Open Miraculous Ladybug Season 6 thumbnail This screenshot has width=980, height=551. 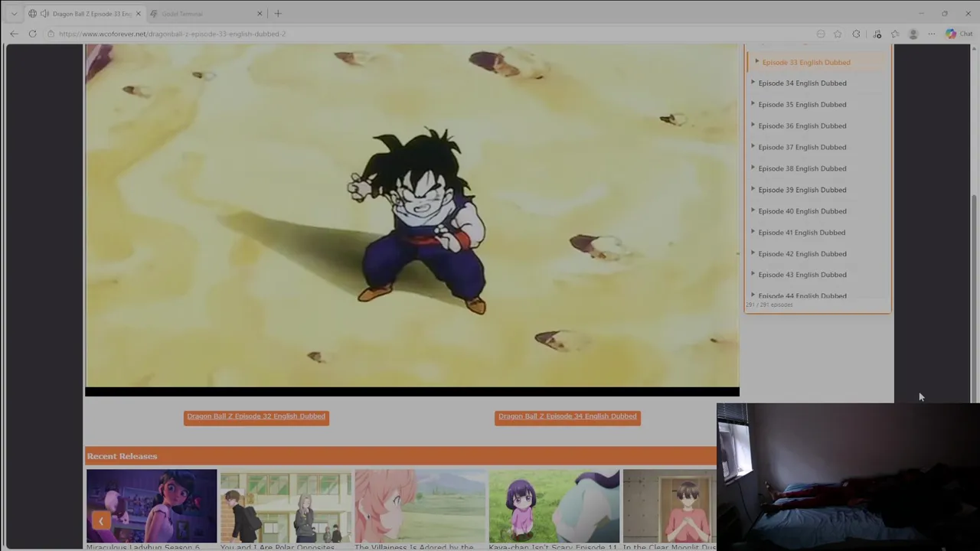tap(152, 507)
